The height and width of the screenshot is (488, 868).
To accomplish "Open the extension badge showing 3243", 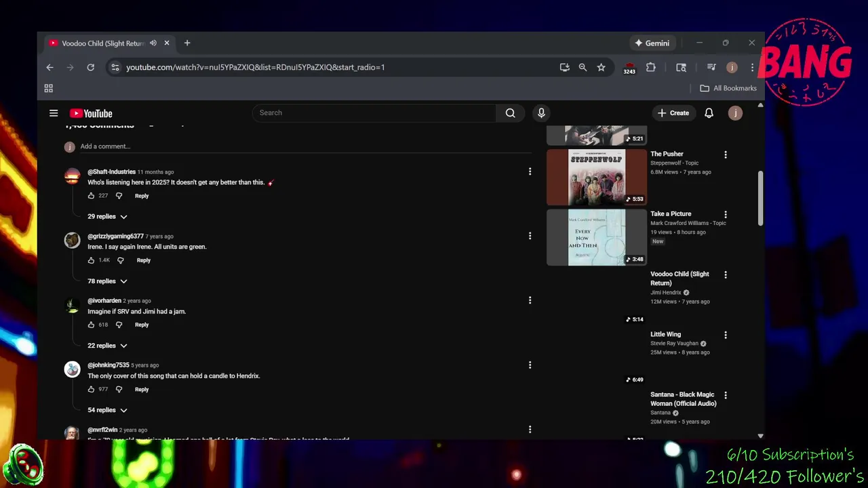I will 629,68.
